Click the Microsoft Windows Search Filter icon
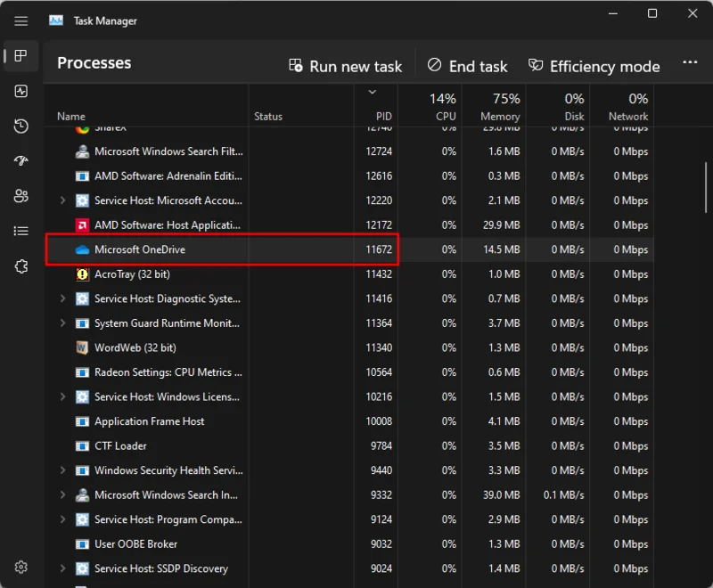This screenshot has height=588, width=713. [x=82, y=151]
